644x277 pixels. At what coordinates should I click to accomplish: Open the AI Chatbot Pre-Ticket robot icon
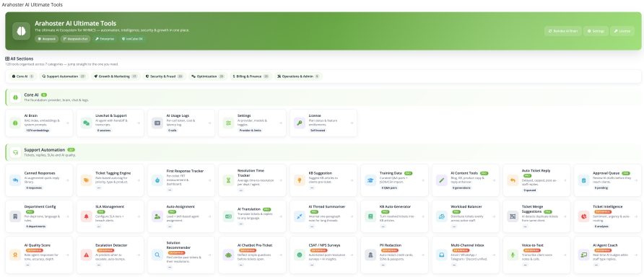point(229,255)
